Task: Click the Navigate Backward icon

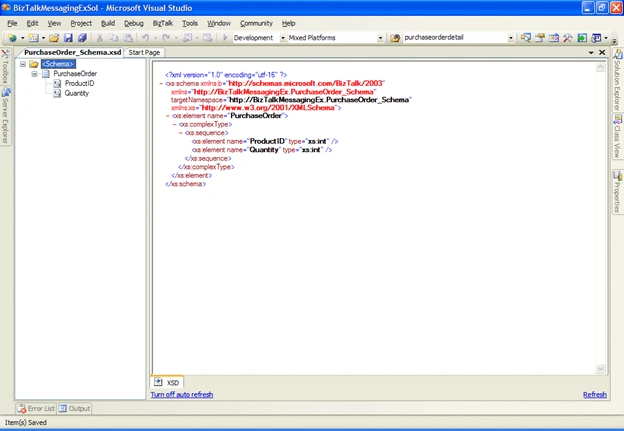Action: [187, 38]
